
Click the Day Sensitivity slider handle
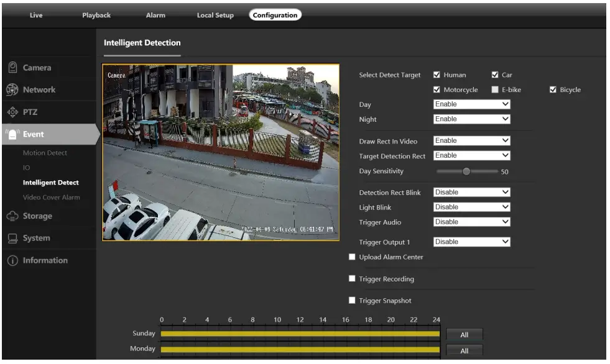(466, 171)
